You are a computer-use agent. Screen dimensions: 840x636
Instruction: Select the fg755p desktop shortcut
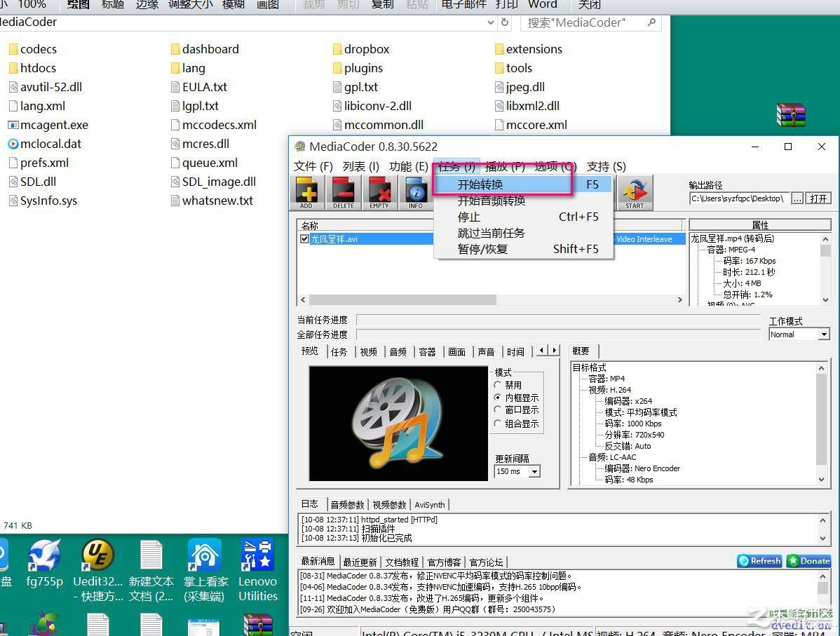[44, 564]
